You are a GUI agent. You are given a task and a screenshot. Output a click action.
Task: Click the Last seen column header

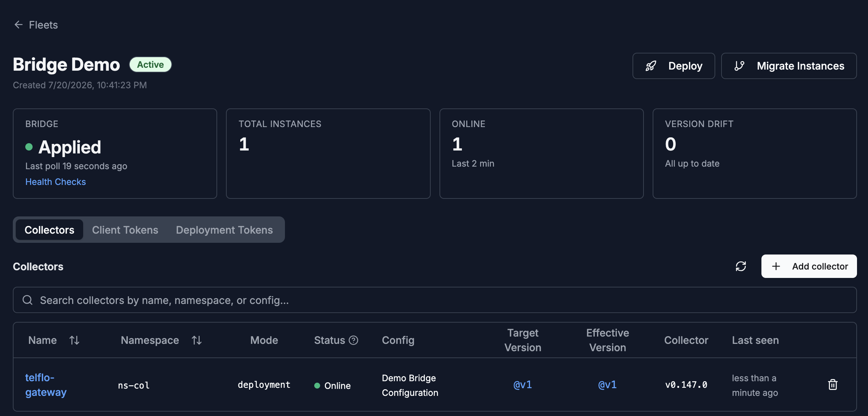755,340
